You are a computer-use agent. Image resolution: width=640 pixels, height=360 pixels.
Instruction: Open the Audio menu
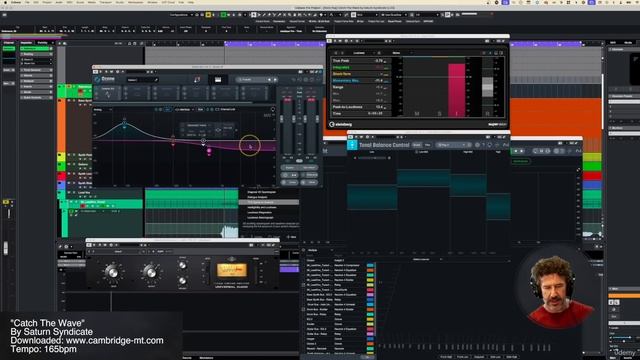point(59,2)
